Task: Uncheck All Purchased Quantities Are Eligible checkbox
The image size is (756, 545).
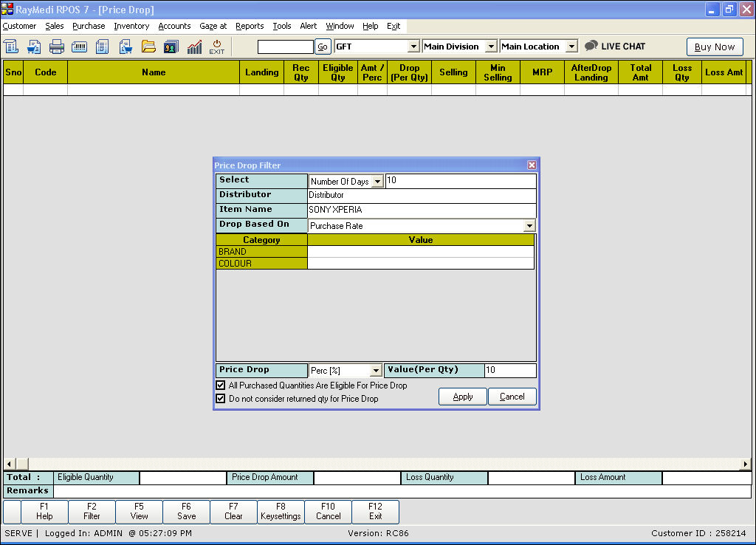Action: [221, 385]
